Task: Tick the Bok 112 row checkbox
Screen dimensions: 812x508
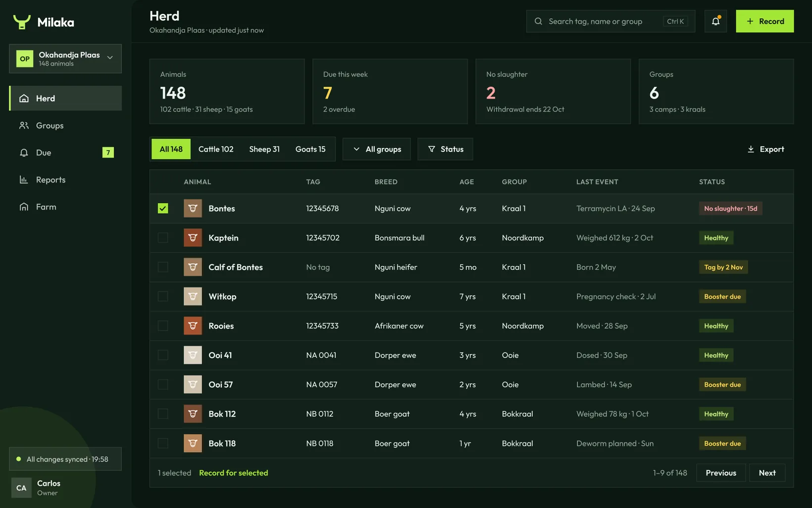Action: (x=163, y=414)
